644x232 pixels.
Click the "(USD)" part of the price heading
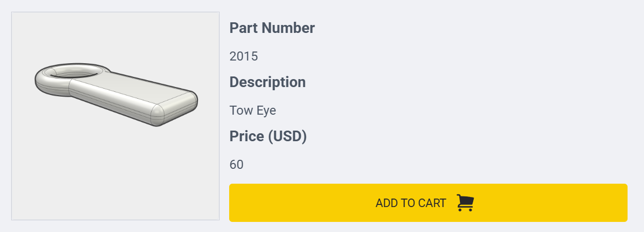[287, 136]
